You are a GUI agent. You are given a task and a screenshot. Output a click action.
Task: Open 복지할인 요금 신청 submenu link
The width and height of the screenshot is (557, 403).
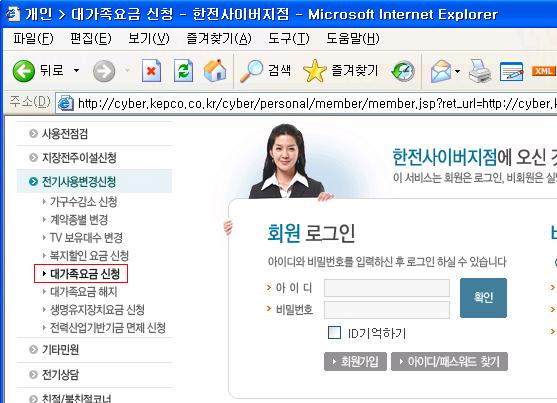coord(89,256)
